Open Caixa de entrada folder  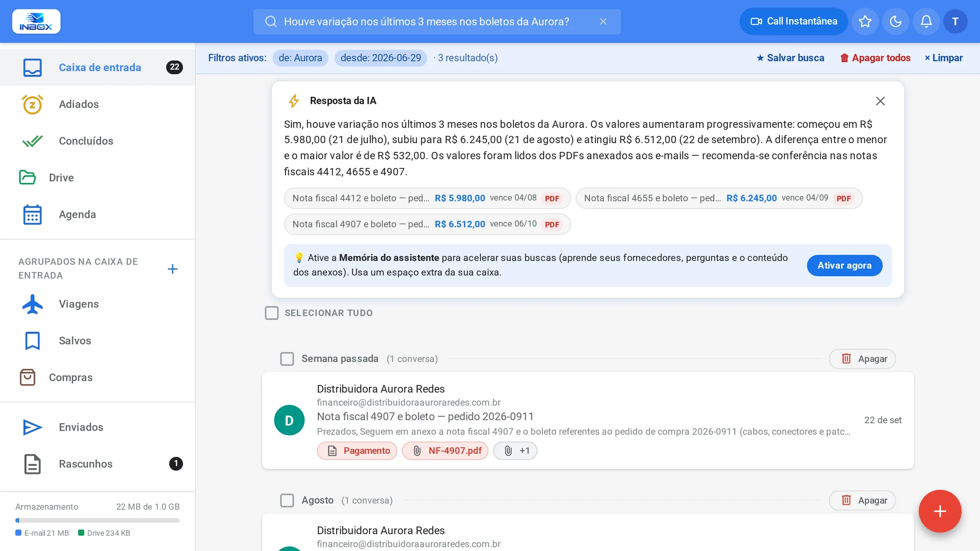[x=98, y=67]
